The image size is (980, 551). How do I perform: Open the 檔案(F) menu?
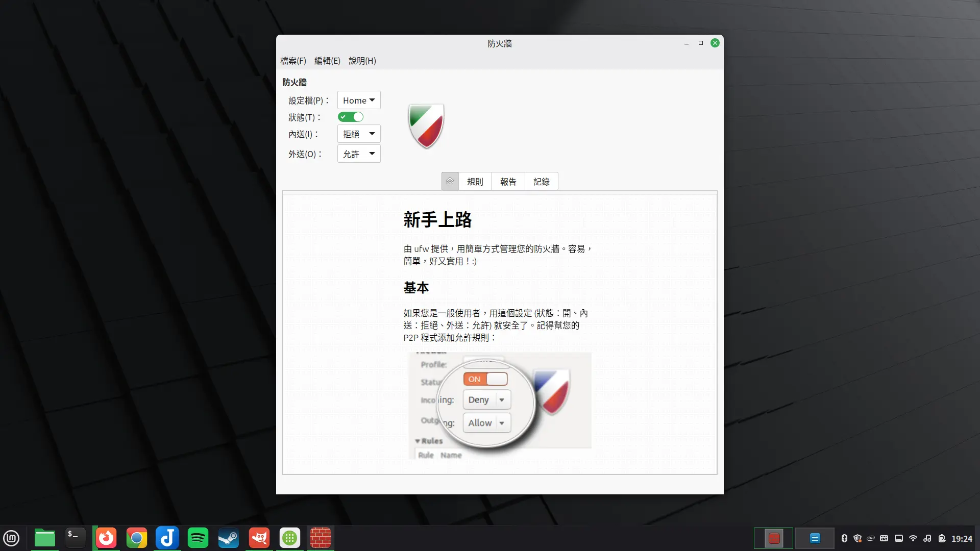point(293,61)
